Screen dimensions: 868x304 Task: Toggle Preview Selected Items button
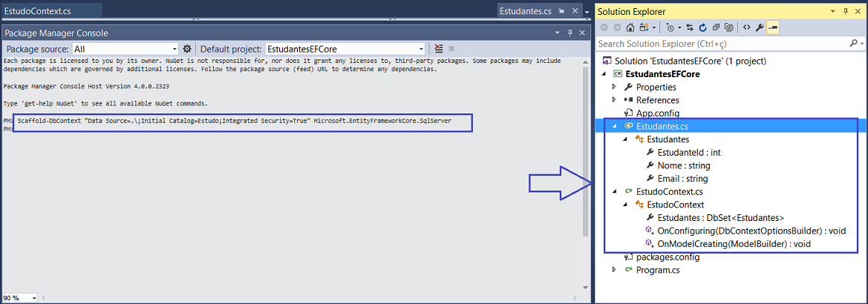coord(773,27)
